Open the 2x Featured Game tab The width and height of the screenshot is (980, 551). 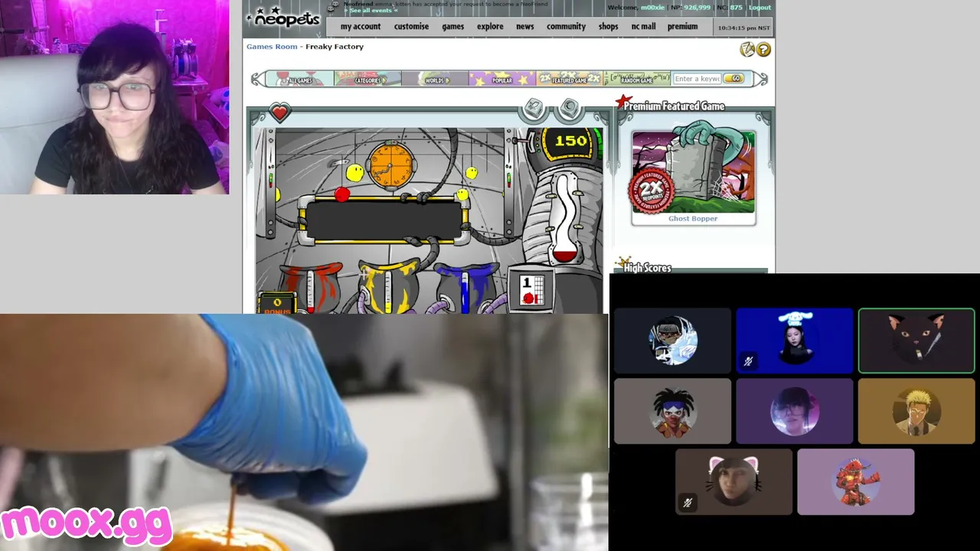570,79
